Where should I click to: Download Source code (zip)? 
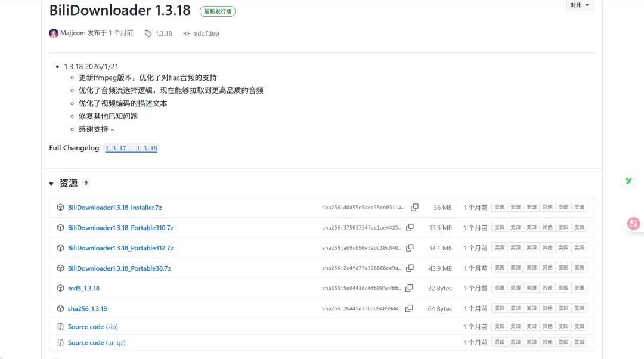[x=93, y=327]
